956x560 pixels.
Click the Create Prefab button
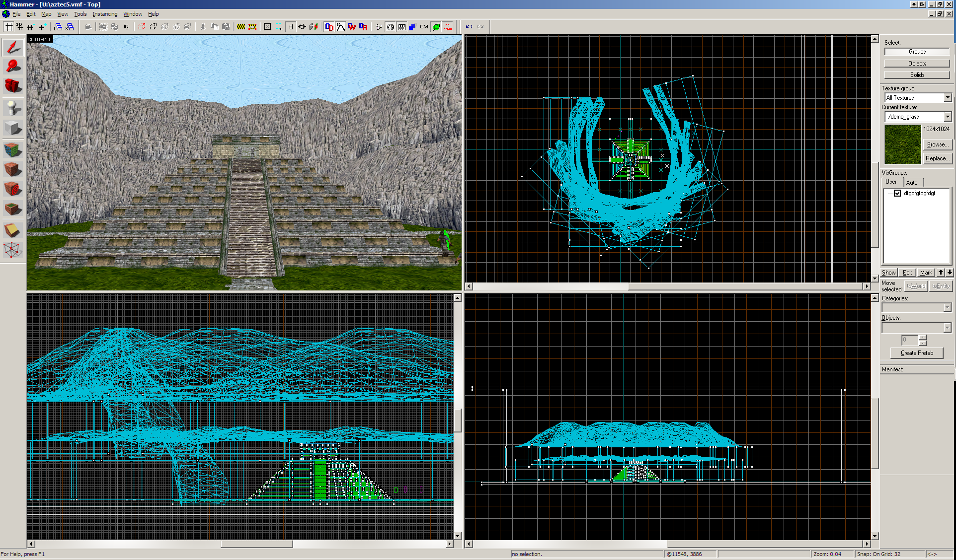[917, 353]
